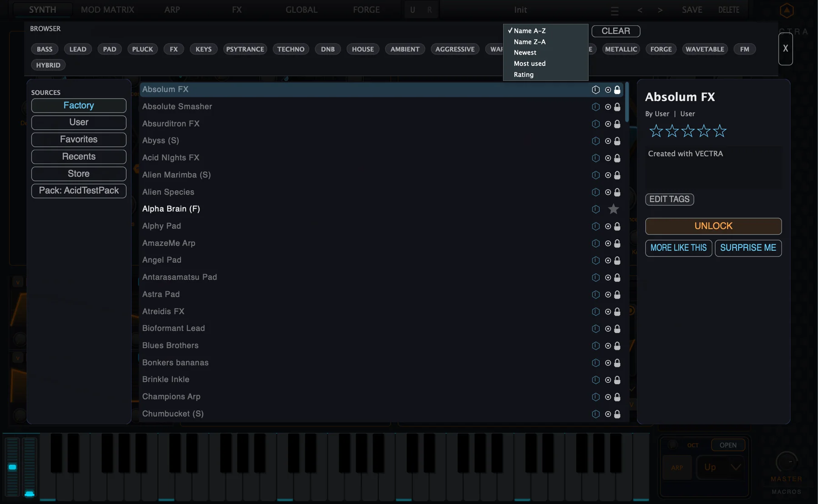Viewport: 818px width, 504px height.
Task: Open the info icon for Angel Pad
Action: [x=596, y=260]
